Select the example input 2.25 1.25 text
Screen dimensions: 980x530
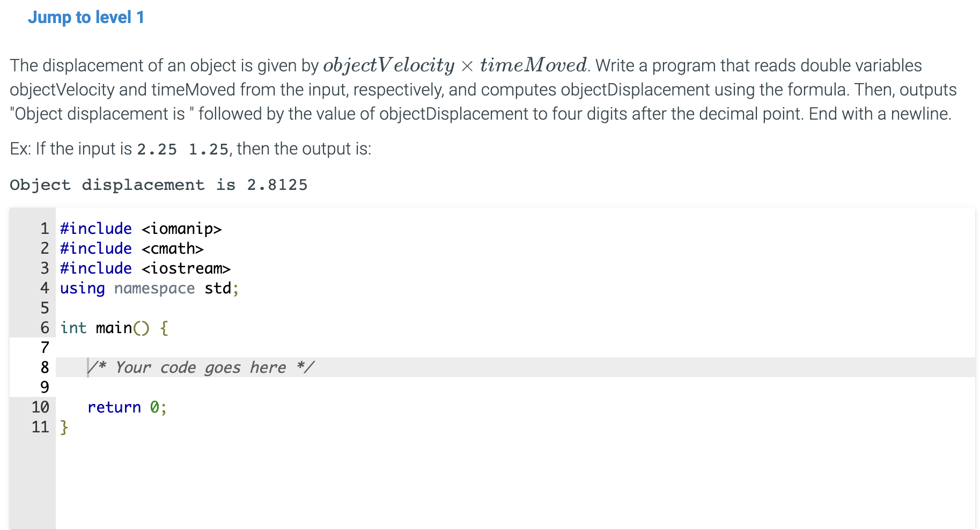pos(181,149)
